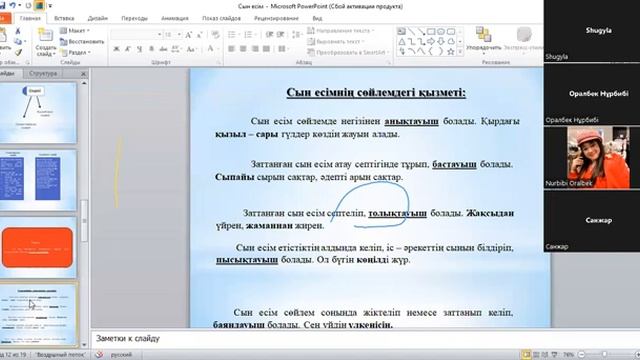Screen dimensions: 640x360
Task: Select the right arrow shape
Action: 431,42
